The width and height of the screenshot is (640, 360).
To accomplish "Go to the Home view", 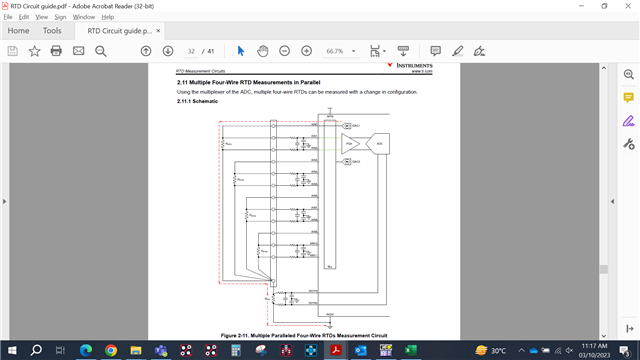I will 18,31.
